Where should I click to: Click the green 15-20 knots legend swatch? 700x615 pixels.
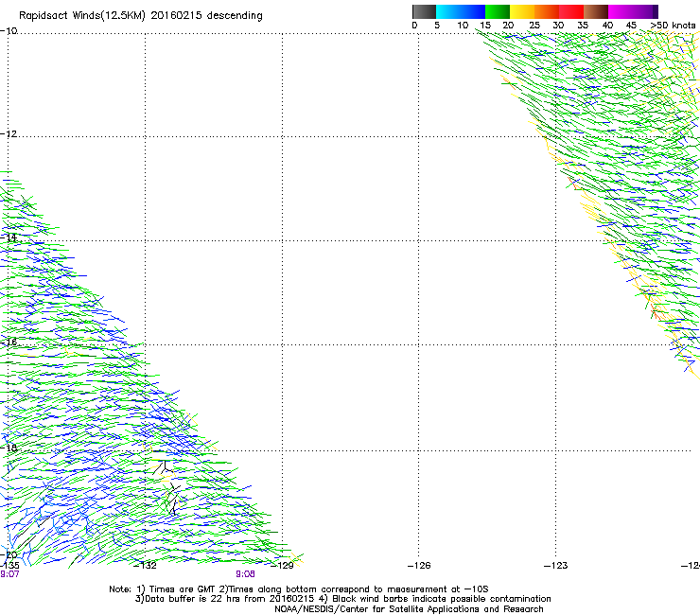click(498, 11)
